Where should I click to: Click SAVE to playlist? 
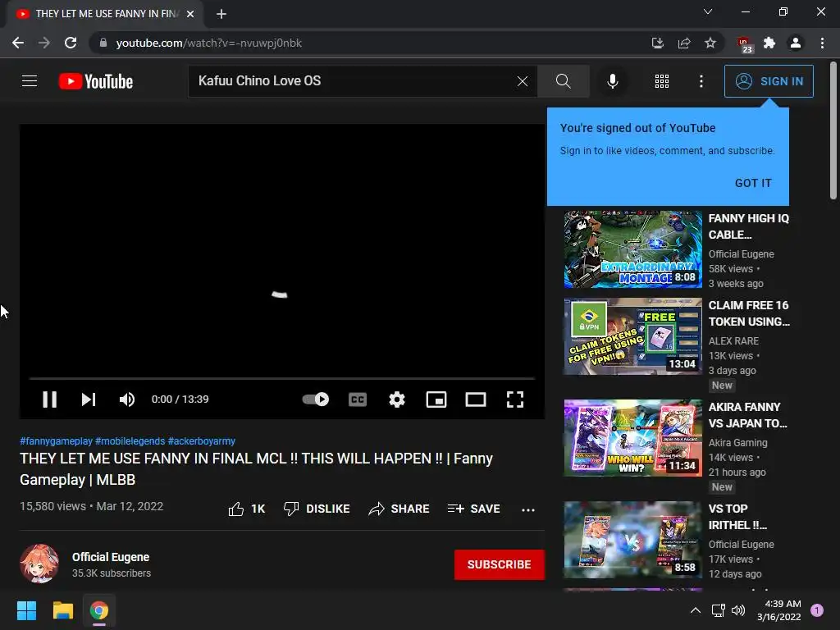(473, 509)
